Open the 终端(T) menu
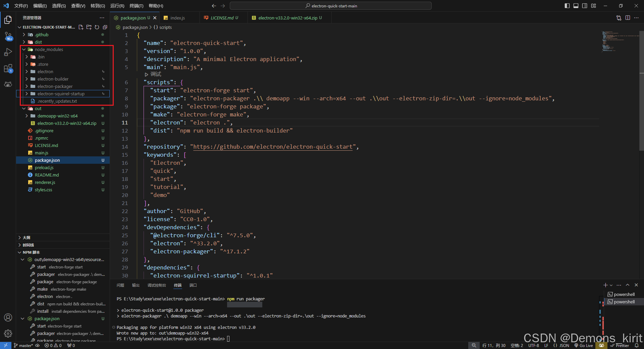This screenshot has width=644, height=349. coord(136,6)
